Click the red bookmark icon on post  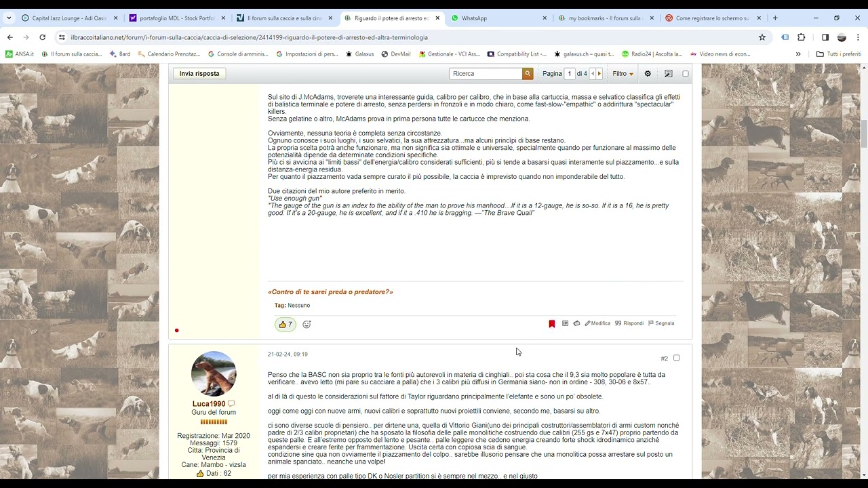pyautogui.click(x=552, y=324)
